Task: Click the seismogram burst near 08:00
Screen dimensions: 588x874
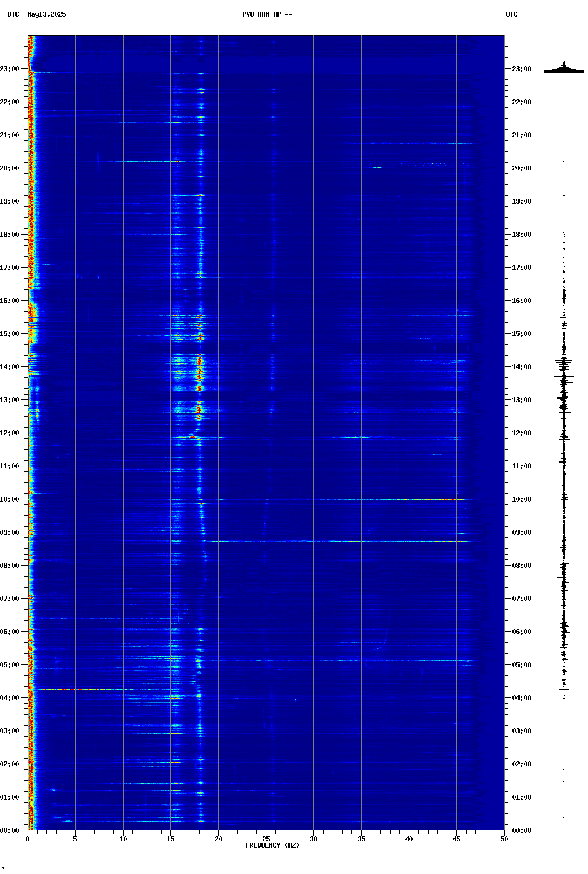Action: coord(563,566)
